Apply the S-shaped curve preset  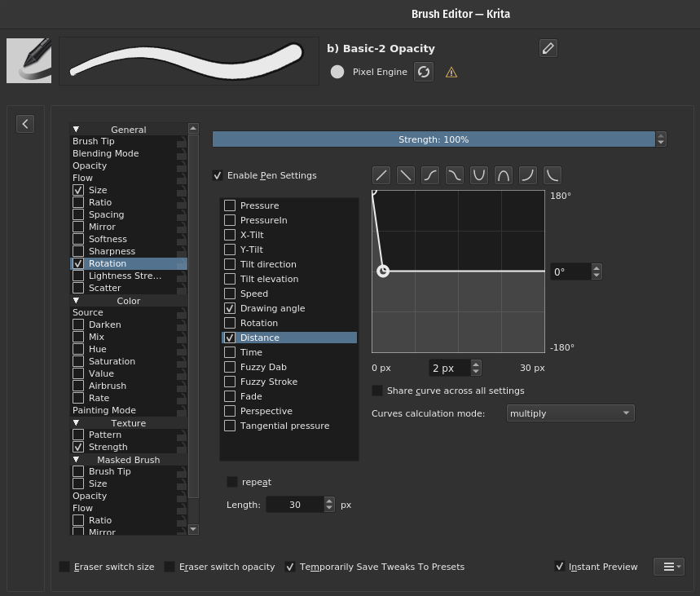(429, 175)
